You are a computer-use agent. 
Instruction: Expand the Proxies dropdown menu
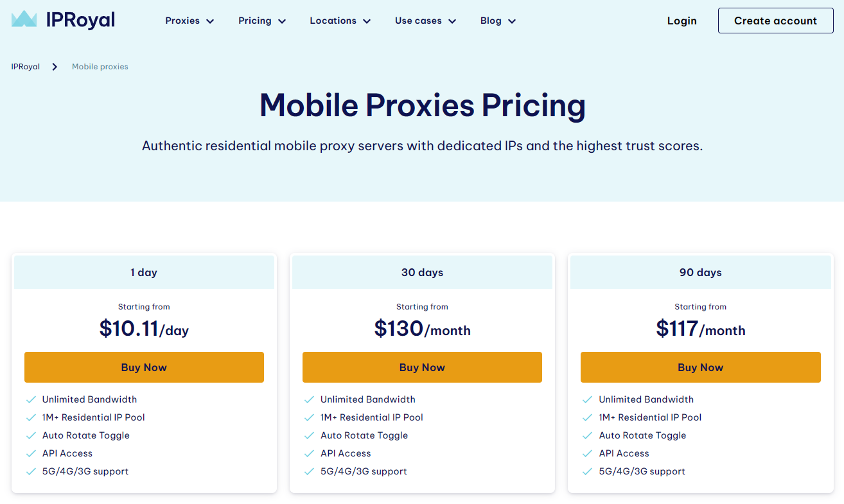pyautogui.click(x=189, y=21)
